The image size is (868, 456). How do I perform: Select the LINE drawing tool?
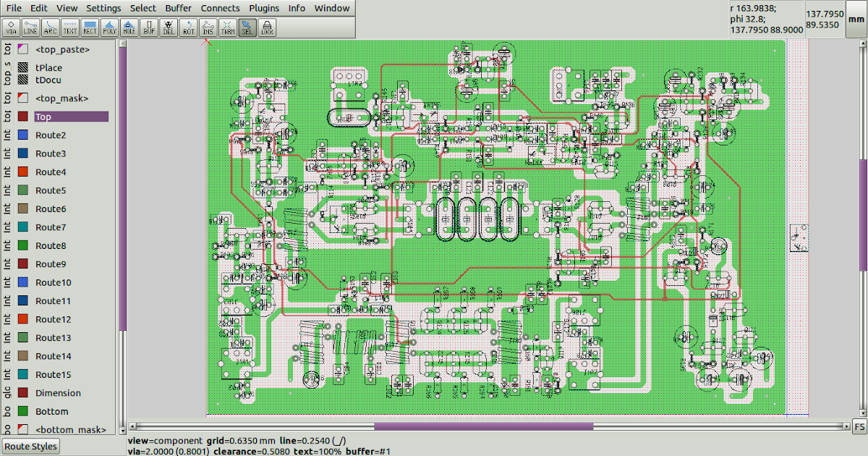click(x=31, y=28)
